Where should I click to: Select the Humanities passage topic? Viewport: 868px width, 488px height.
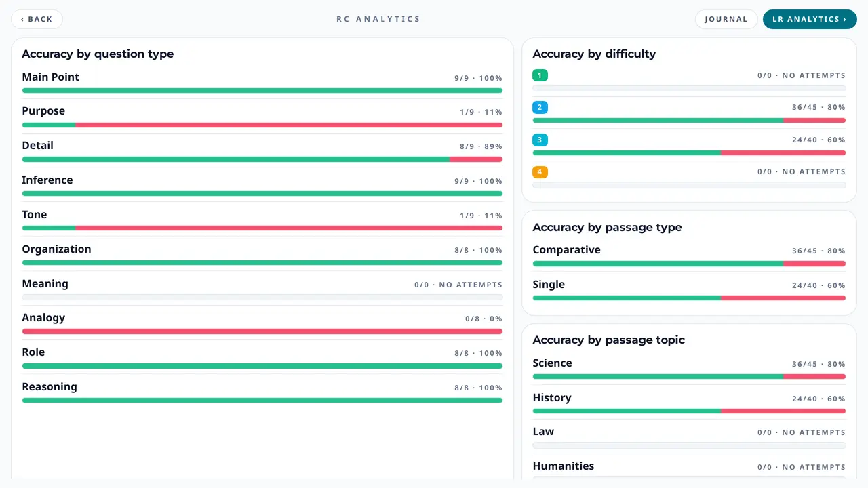click(x=564, y=466)
